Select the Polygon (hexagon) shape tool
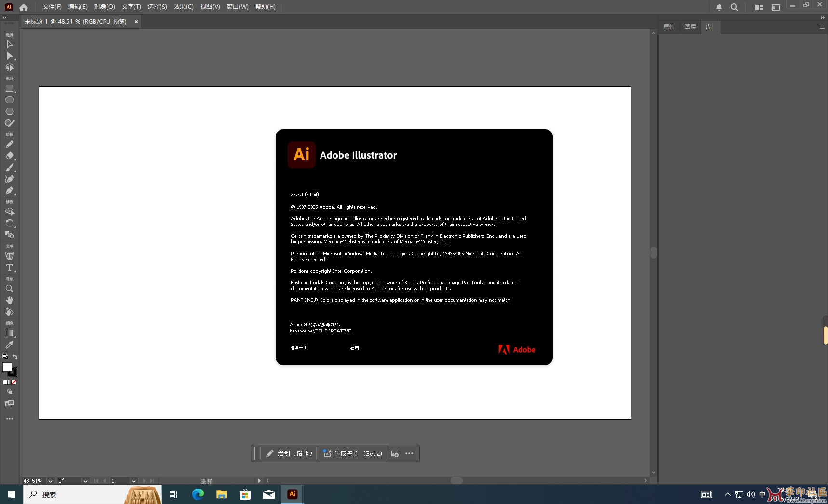This screenshot has width=828, height=504. tap(10, 111)
